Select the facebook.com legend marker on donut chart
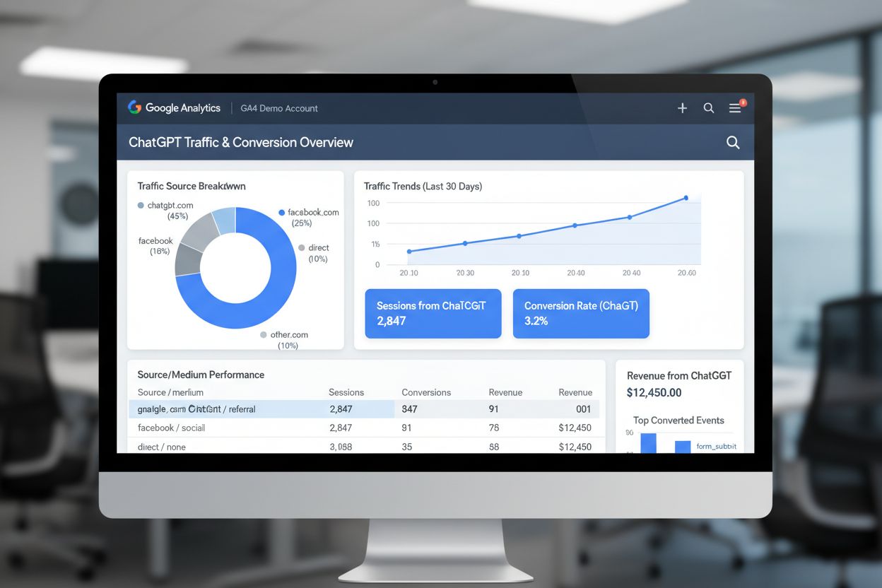 282,212
